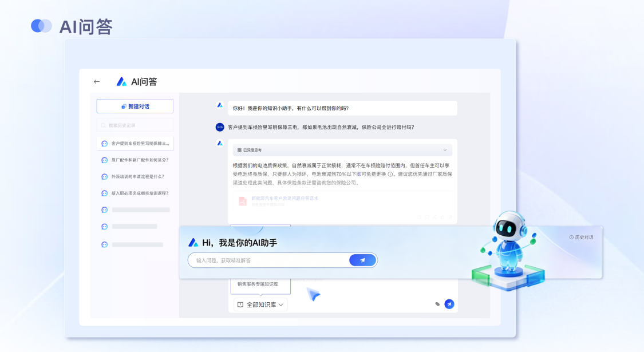Viewport: 644px width, 352px height.
Task: Click the round send icon in the chat box
Action: click(x=449, y=304)
